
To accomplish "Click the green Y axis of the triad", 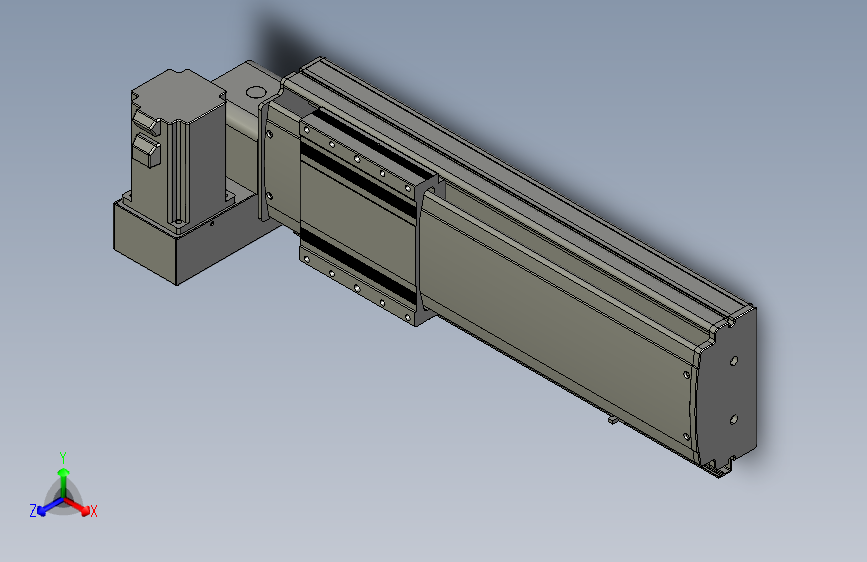I will (x=64, y=482).
